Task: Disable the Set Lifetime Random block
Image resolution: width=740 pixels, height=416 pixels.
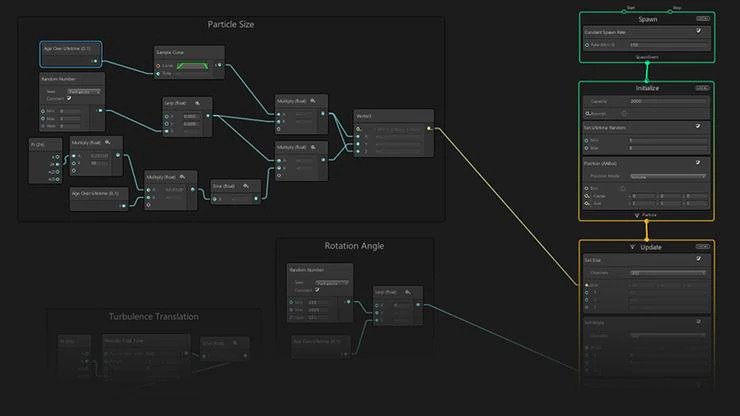Action: click(698, 126)
